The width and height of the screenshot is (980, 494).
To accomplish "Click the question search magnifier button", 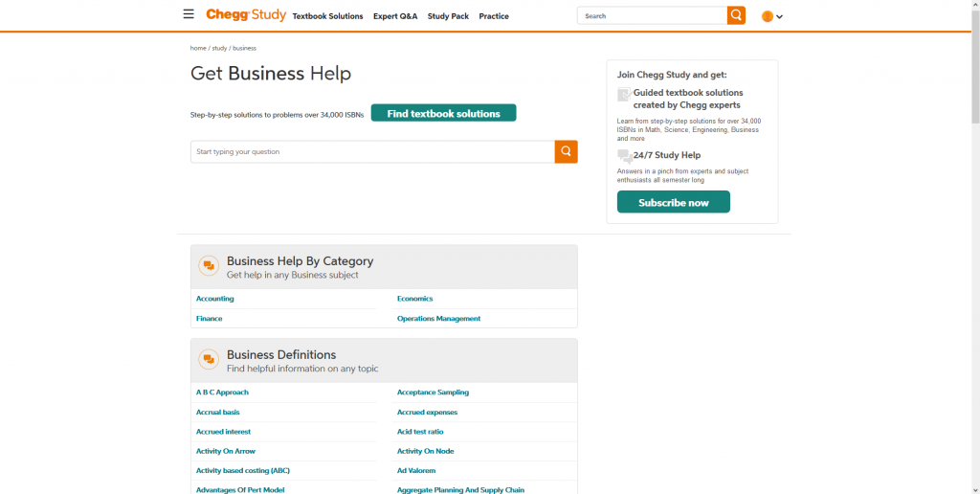I will coord(567,151).
